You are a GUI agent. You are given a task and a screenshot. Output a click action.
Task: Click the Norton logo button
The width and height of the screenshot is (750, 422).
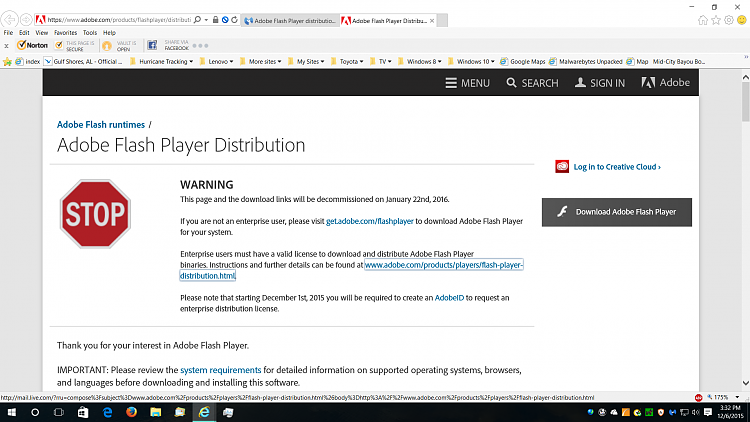(x=33, y=45)
